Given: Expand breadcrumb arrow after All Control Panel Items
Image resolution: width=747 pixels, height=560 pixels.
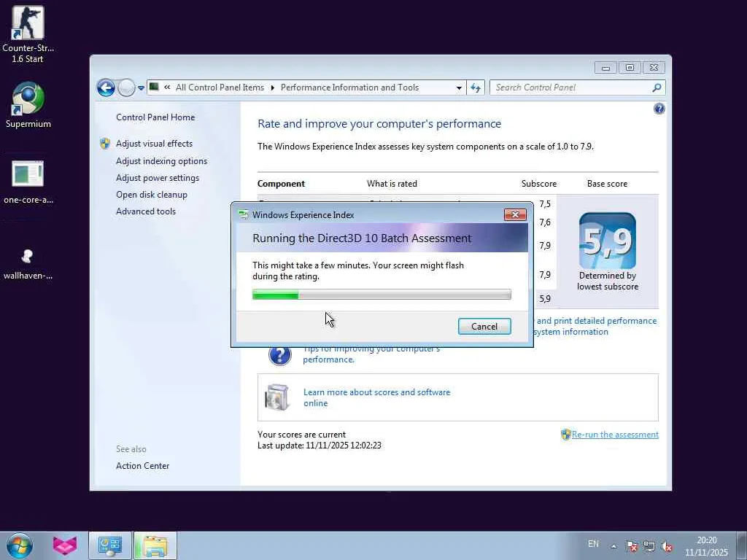Looking at the screenshot, I should coord(273,87).
